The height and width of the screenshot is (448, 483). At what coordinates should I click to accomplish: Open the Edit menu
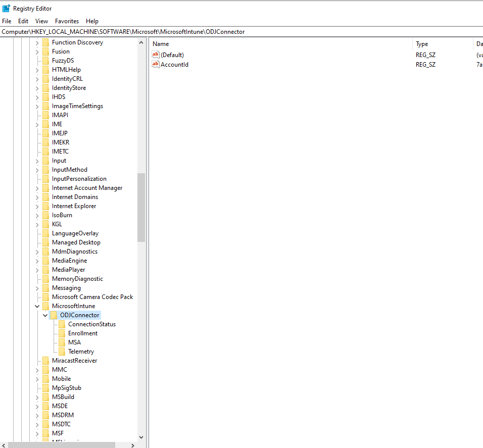(23, 21)
